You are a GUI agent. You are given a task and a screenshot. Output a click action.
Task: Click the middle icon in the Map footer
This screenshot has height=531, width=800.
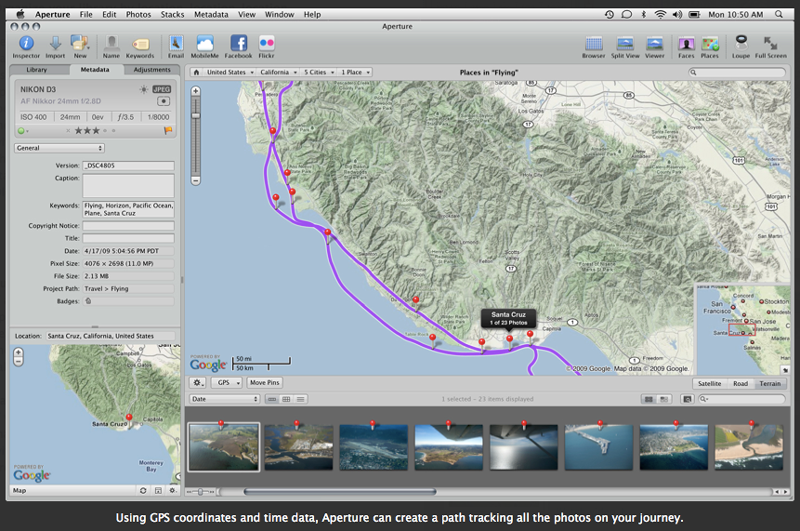[x=158, y=490]
